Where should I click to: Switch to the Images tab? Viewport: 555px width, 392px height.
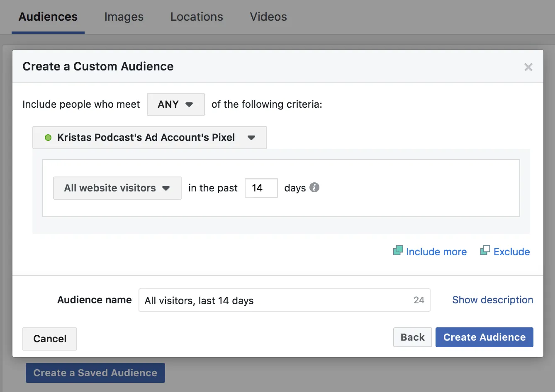pyautogui.click(x=124, y=17)
